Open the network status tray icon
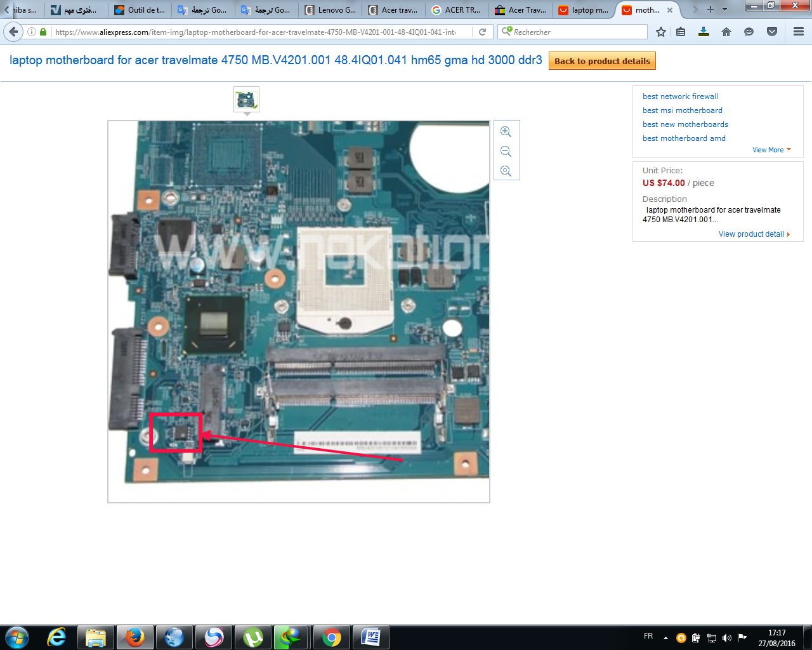The height and width of the screenshot is (650, 812). coord(711,638)
